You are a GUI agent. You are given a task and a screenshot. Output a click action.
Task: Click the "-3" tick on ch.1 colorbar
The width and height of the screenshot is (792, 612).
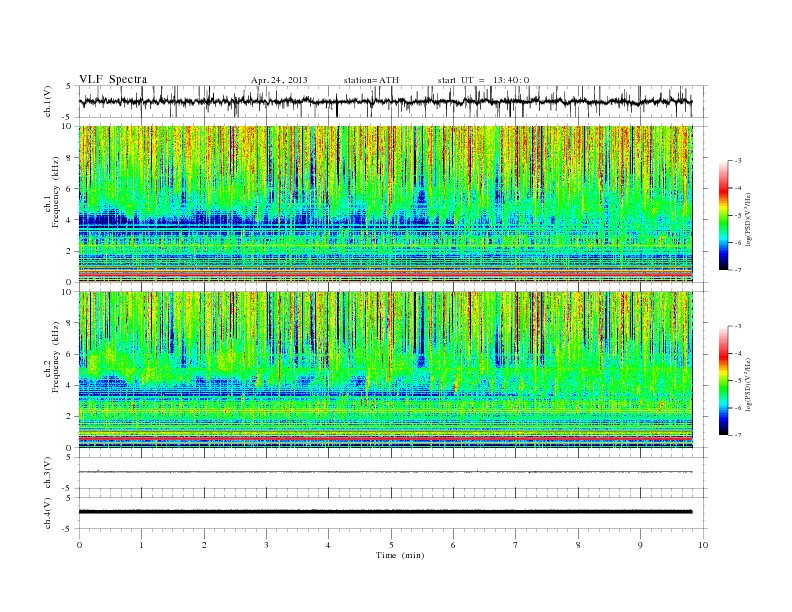tap(738, 161)
